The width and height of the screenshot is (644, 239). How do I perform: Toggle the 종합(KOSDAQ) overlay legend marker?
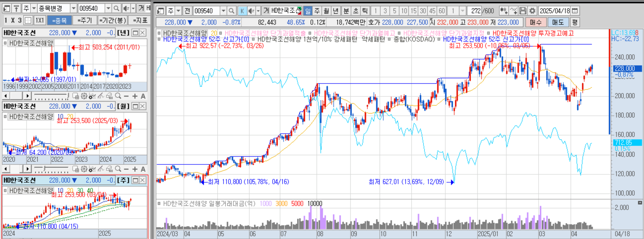389,39
